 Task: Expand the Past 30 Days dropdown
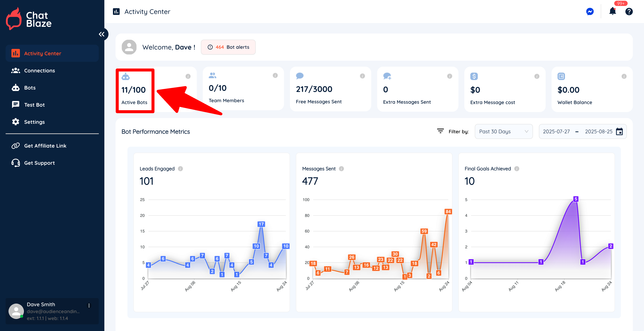503,131
